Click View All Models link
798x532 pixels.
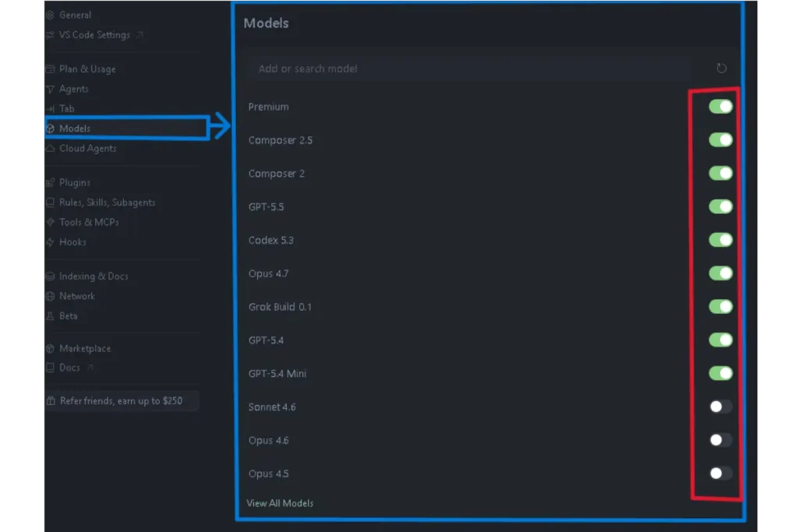[280, 503]
